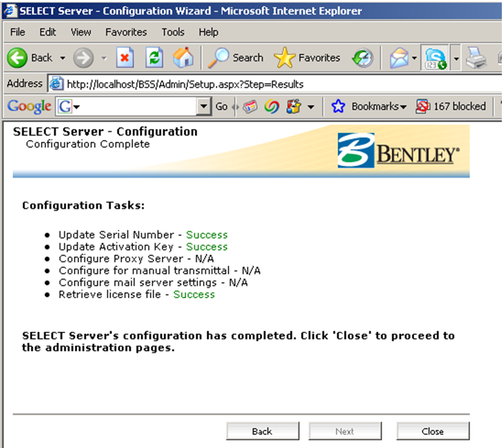This screenshot has width=503, height=448.
Task: Click 'Configure mail server settings' task text
Action: point(138,282)
